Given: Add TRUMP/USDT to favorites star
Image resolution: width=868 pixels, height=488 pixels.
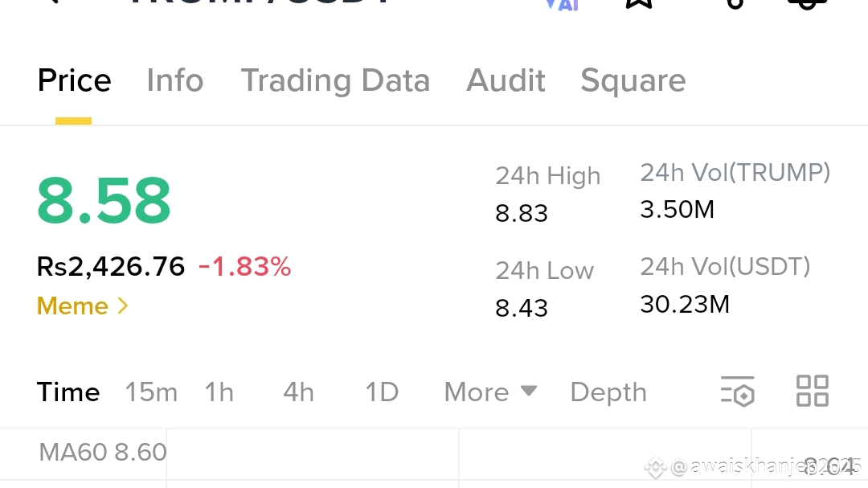Looking at the screenshot, I should pyautogui.click(x=640, y=3).
